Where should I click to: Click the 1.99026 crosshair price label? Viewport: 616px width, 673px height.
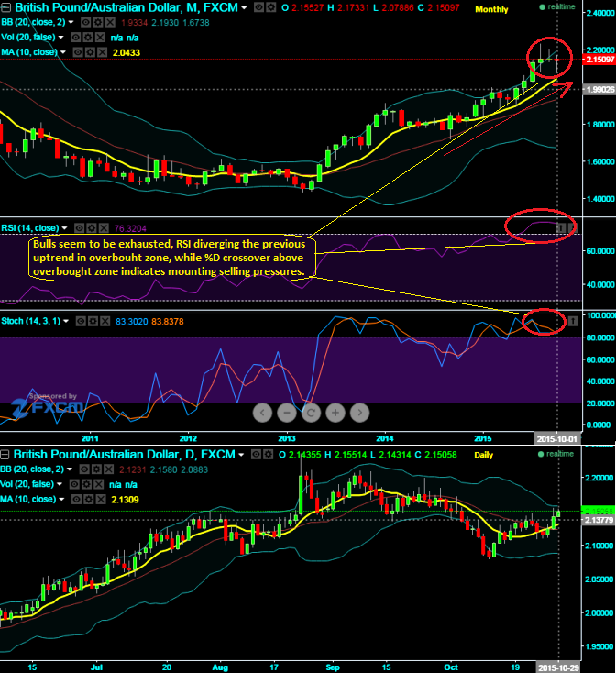[x=599, y=89]
